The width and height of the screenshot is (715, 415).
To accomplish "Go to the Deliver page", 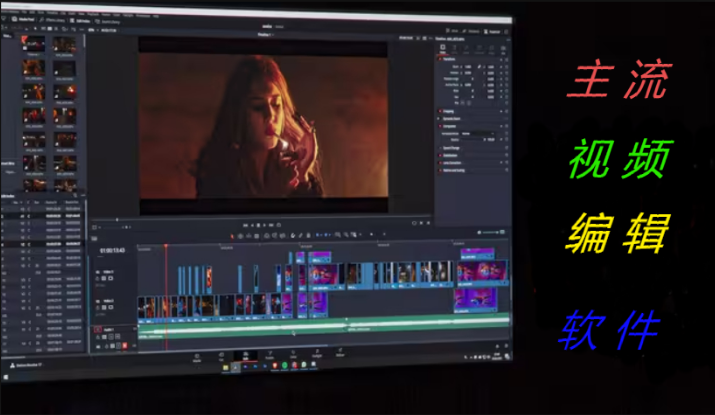I will (x=340, y=353).
